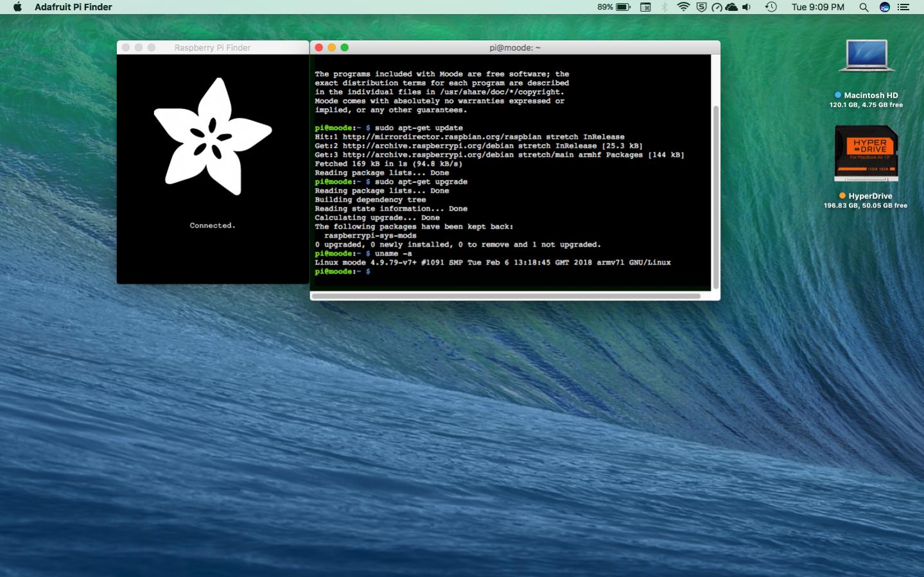Click the HyperDrive label text

point(870,196)
